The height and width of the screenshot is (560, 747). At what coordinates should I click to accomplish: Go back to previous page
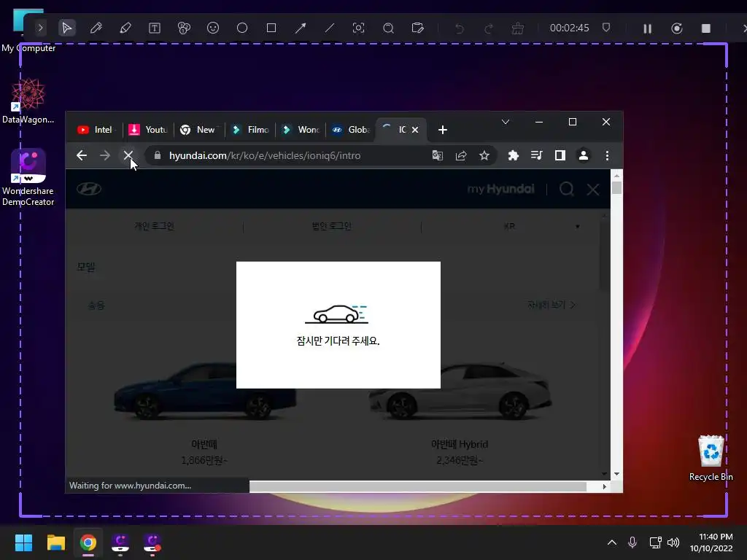82,155
